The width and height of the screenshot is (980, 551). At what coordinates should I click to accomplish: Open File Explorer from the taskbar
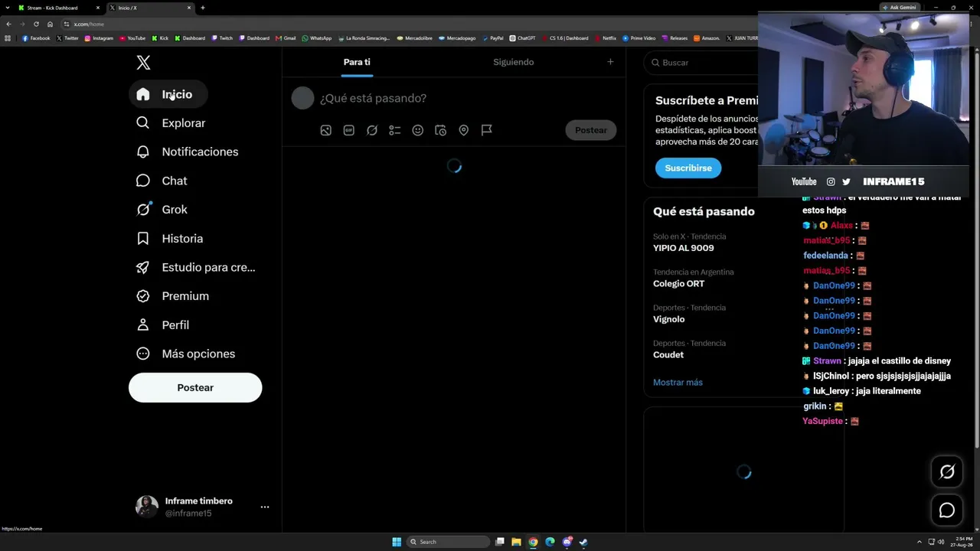point(516,542)
